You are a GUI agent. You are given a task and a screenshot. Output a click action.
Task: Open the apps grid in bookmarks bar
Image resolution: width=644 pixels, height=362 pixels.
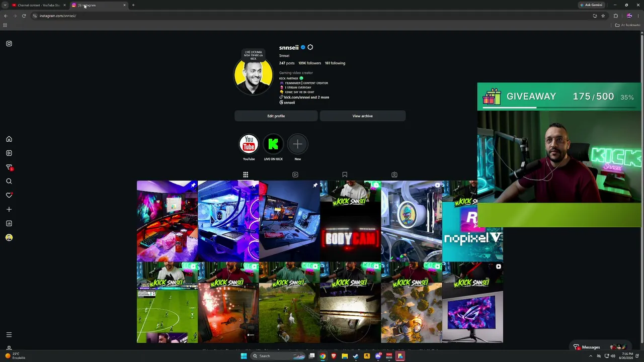click(x=5, y=25)
